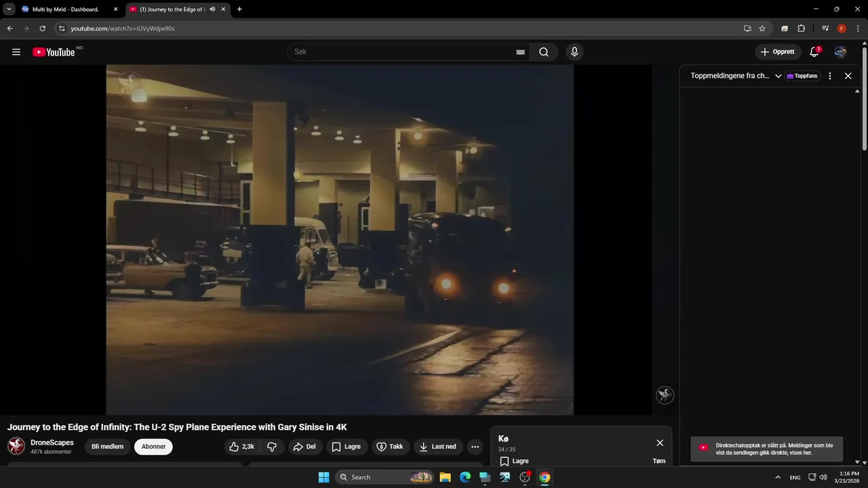Image resolution: width=868 pixels, height=488 pixels.
Task: Dislike the video with thumbs down
Action: pyautogui.click(x=272, y=447)
